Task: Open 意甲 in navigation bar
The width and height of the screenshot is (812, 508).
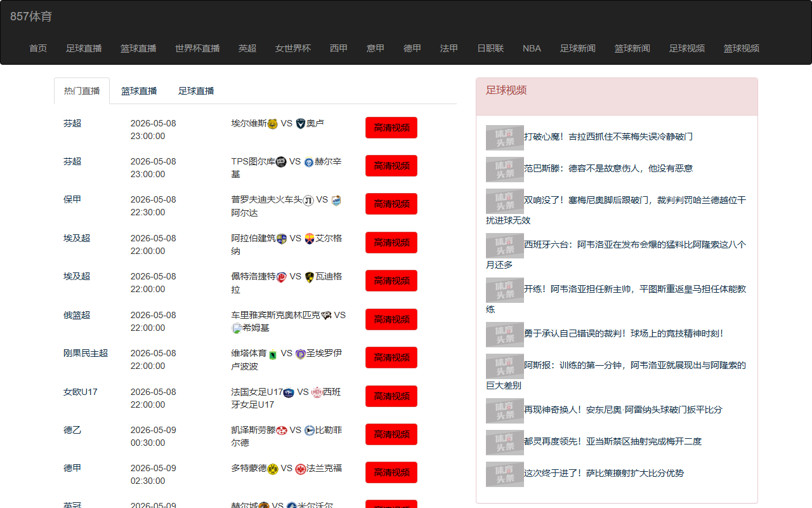Action: (376, 48)
